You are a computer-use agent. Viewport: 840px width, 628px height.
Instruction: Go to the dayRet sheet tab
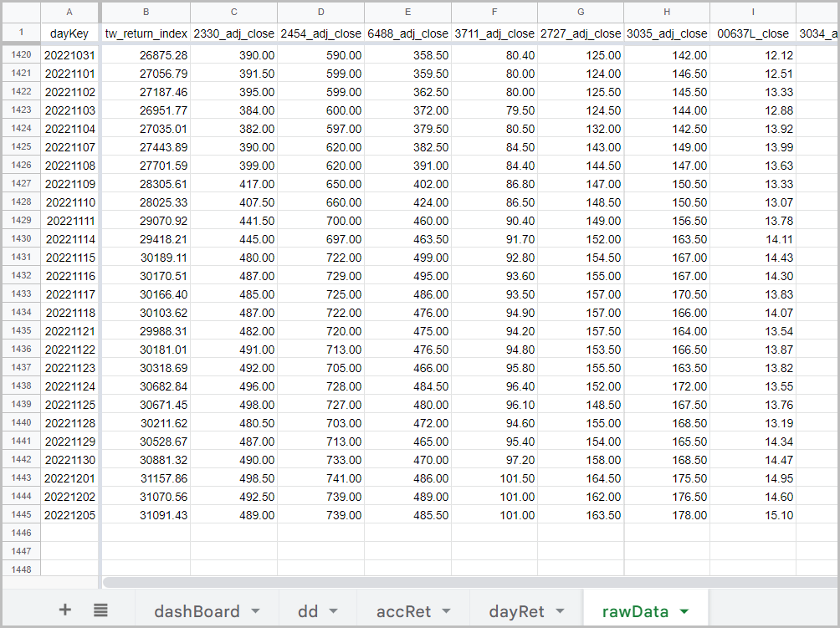[517, 611]
